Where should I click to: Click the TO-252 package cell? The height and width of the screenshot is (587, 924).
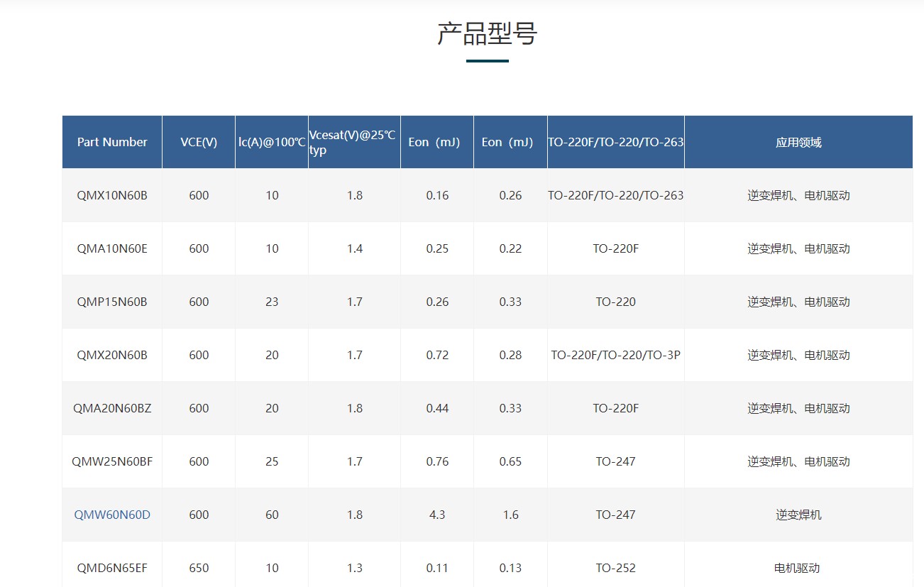pos(615,568)
